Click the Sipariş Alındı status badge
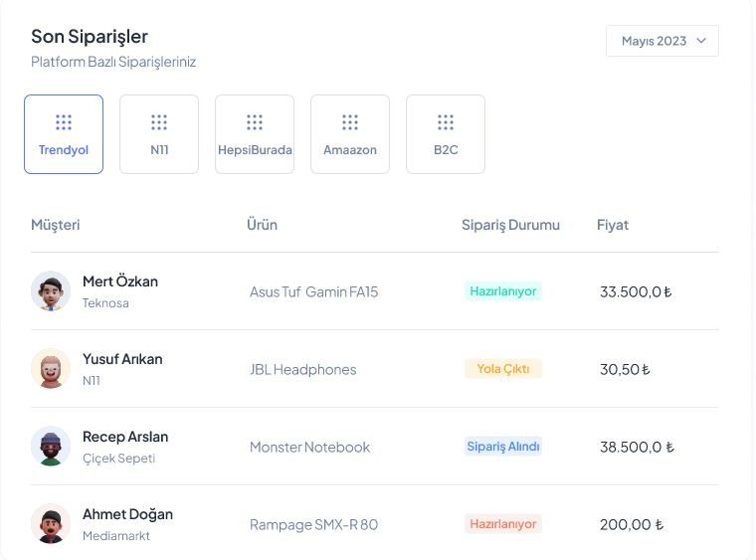The width and height of the screenshot is (756, 560). pos(502,447)
